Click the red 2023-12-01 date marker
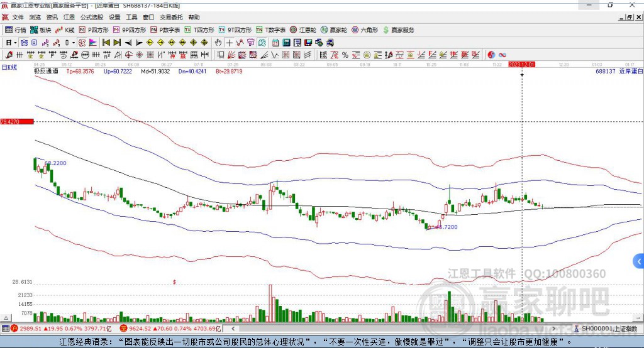This screenshot has height=348, width=644. point(521,65)
